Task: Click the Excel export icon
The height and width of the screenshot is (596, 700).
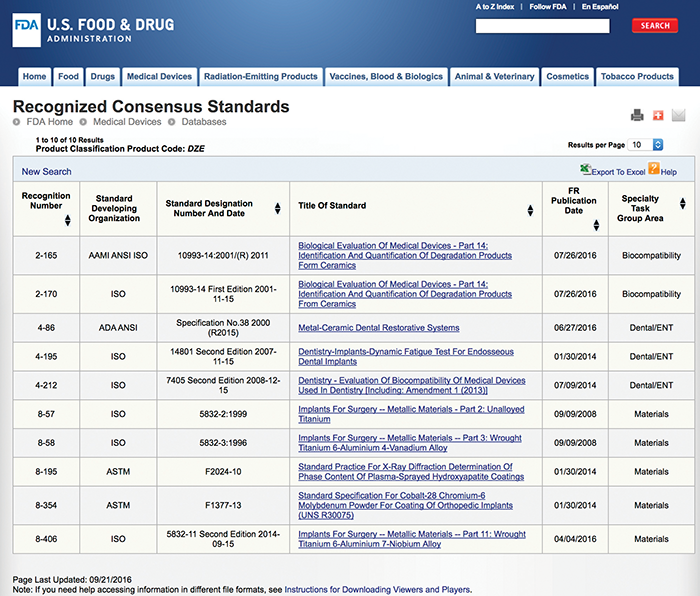Action: click(585, 171)
